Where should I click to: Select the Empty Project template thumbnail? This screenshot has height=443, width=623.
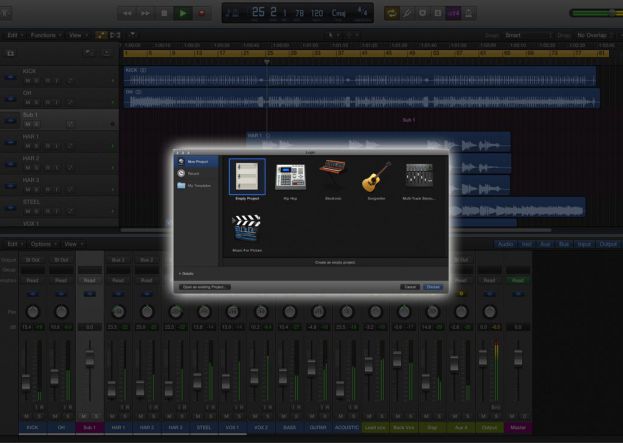pos(247,176)
